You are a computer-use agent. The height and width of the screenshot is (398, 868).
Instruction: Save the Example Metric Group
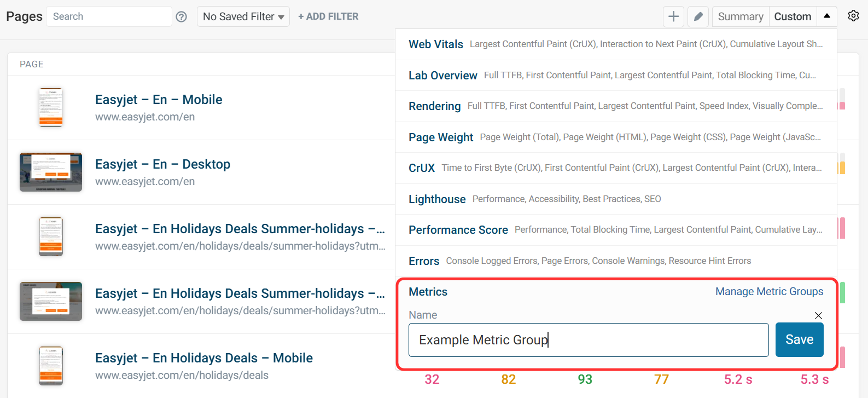coord(799,339)
